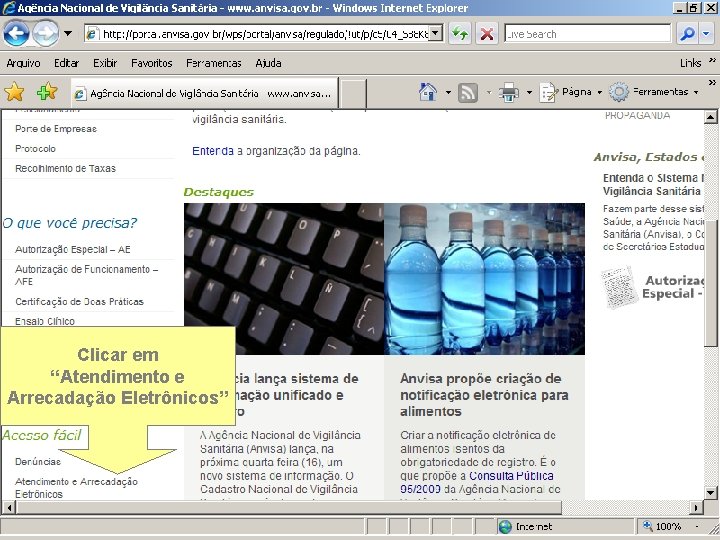Click the command bar overflow chevron
This screenshot has height=540, width=720.
click(712, 83)
